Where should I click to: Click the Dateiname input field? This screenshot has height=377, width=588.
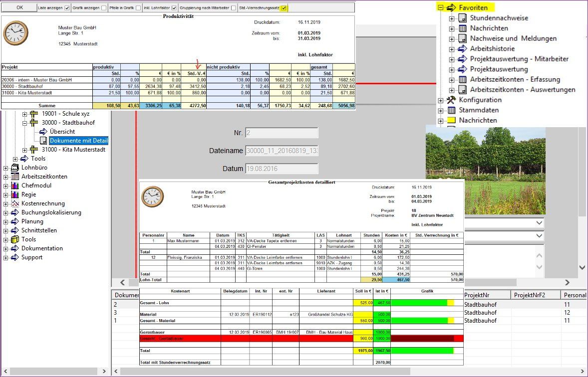(x=282, y=151)
